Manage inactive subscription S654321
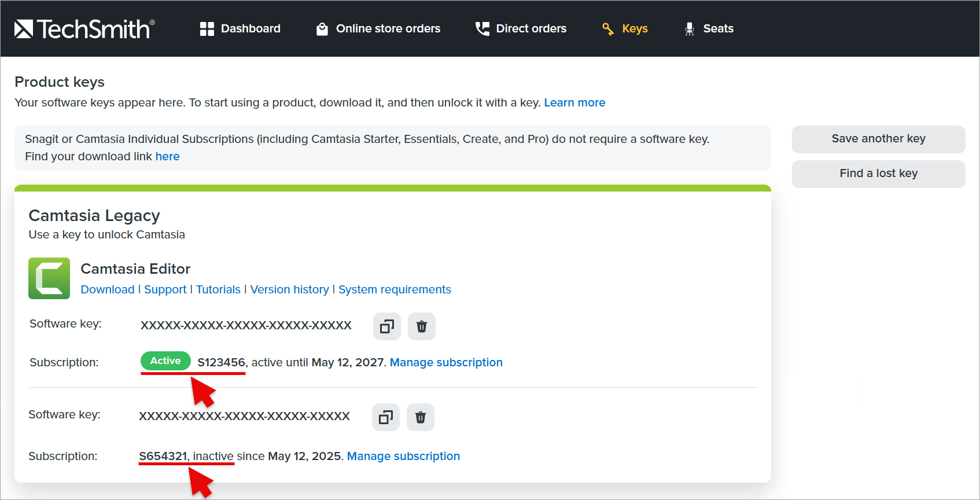Screen dimensions: 980x500 [x=403, y=457]
